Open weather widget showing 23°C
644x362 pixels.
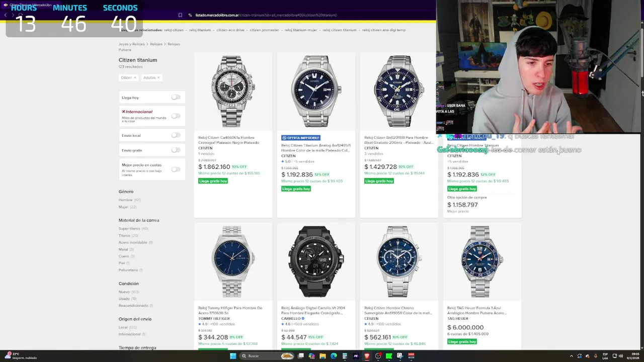[20, 356]
